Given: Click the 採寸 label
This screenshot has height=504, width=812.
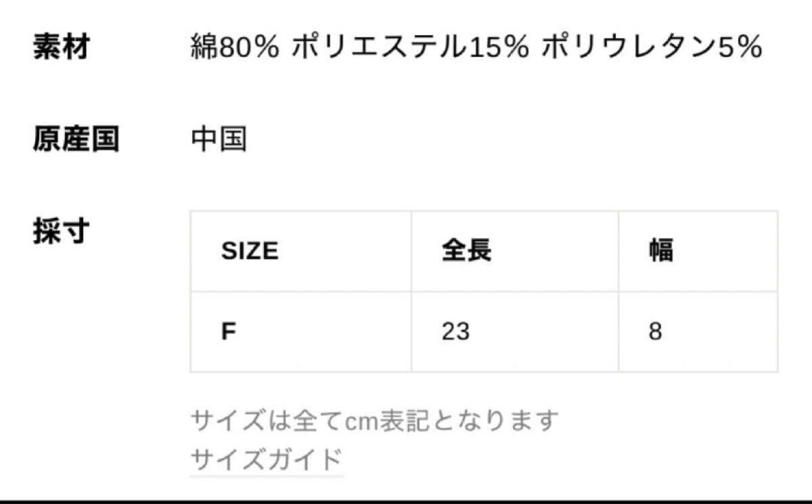Looking at the screenshot, I should click(x=62, y=232).
